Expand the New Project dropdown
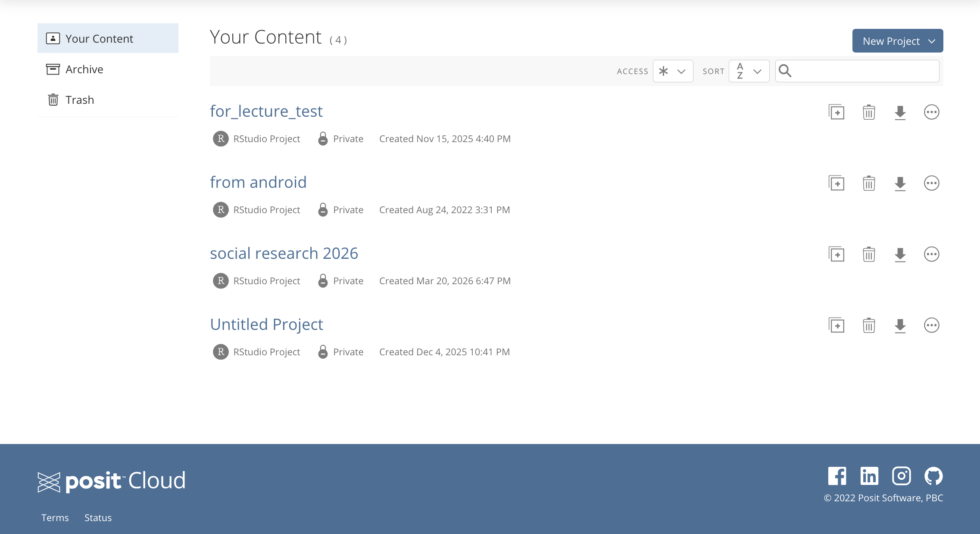The height and width of the screenshot is (534, 980). click(x=898, y=41)
